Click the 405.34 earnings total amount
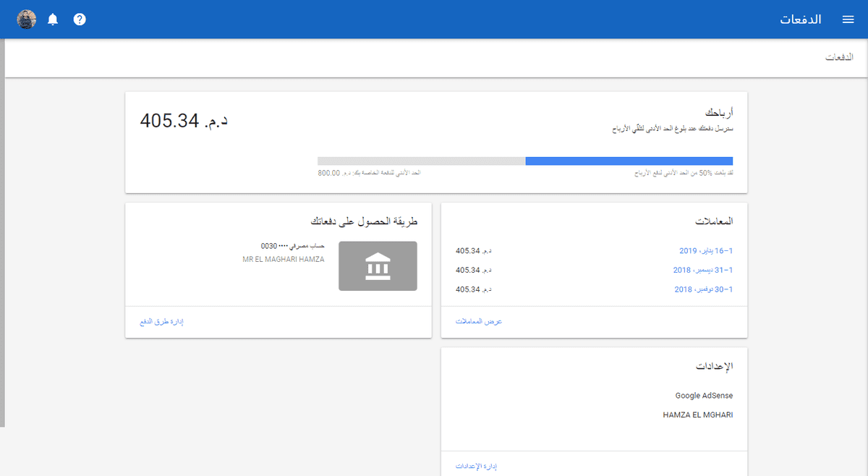The width and height of the screenshot is (868, 476). (x=184, y=120)
